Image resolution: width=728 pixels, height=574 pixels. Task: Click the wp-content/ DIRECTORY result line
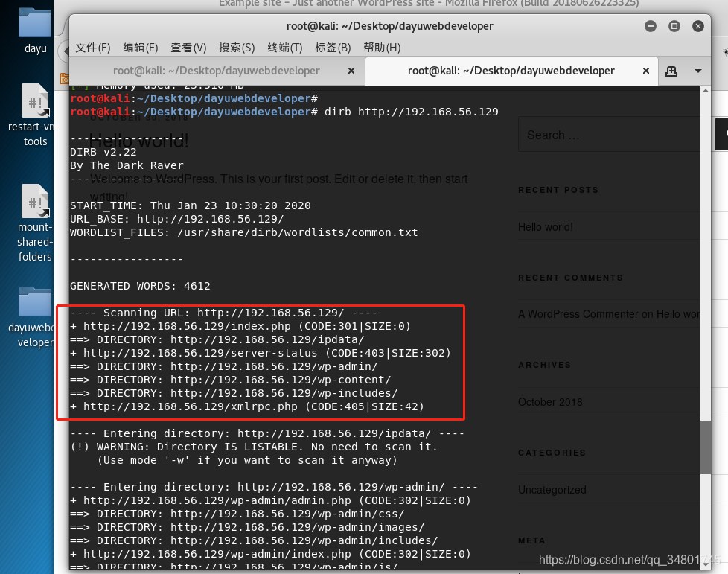tap(231, 380)
